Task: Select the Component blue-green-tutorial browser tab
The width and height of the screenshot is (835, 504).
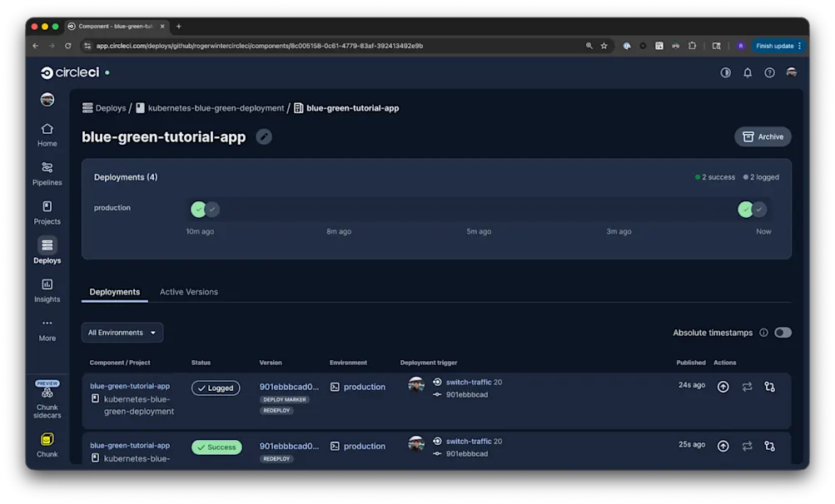Action: 116,26
